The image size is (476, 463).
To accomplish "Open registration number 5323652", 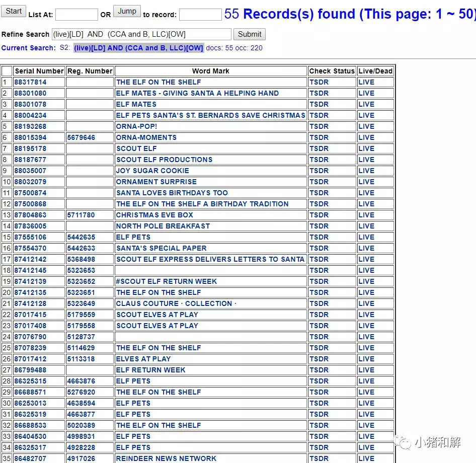I will (81, 281).
